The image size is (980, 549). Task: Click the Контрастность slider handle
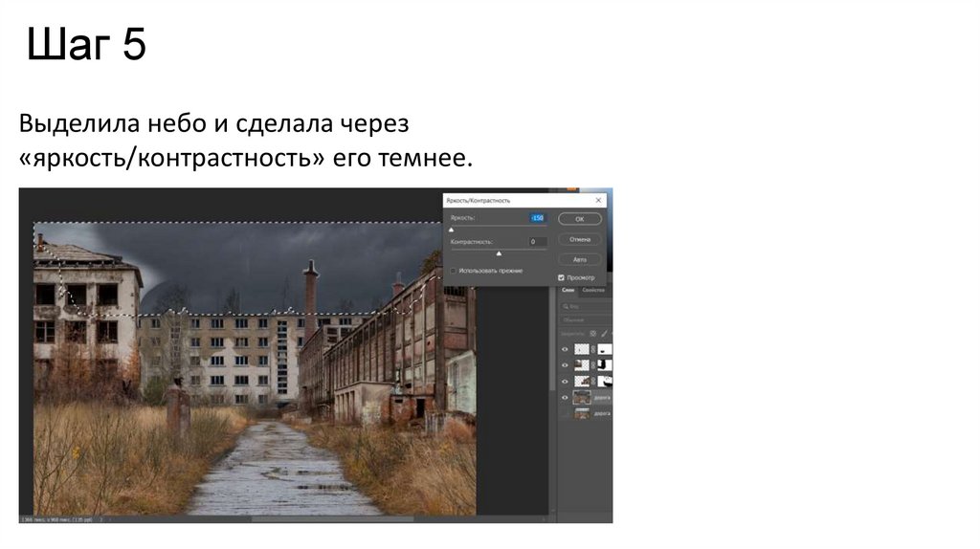click(x=499, y=253)
